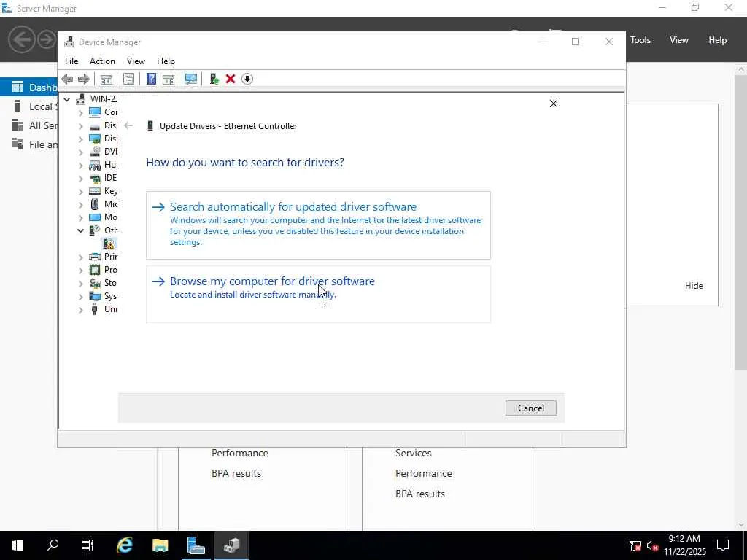This screenshot has height=560, width=747.
Task: Open the Action Center notification icon
Action: (x=723, y=545)
